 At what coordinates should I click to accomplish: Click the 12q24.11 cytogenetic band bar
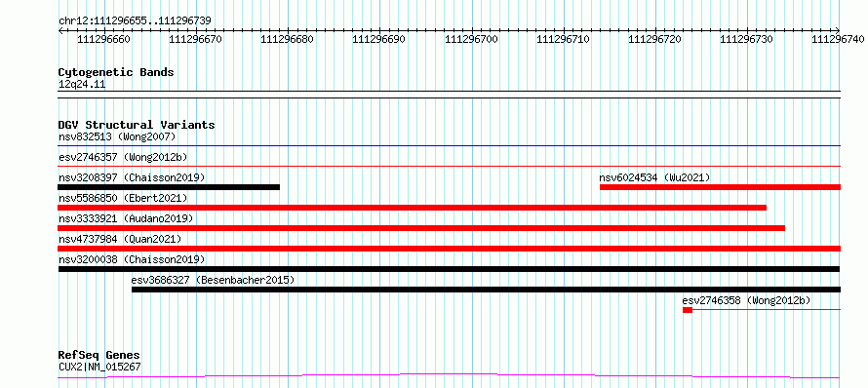[x=449, y=95]
